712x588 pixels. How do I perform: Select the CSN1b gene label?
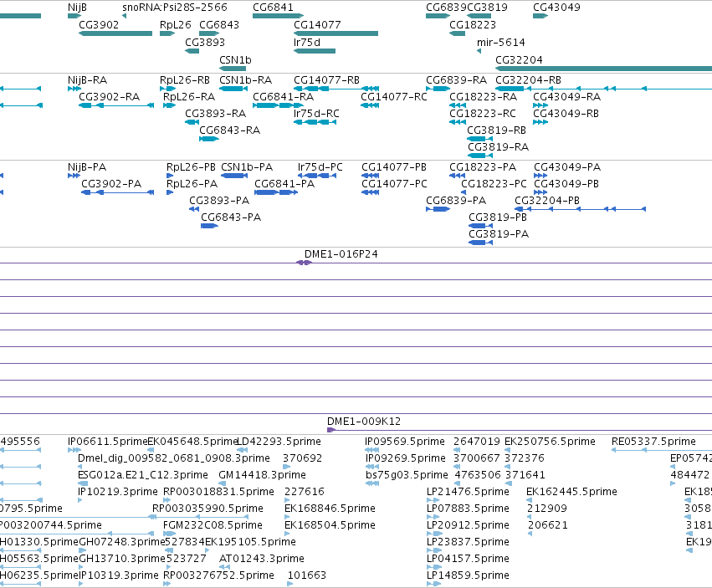(235, 60)
